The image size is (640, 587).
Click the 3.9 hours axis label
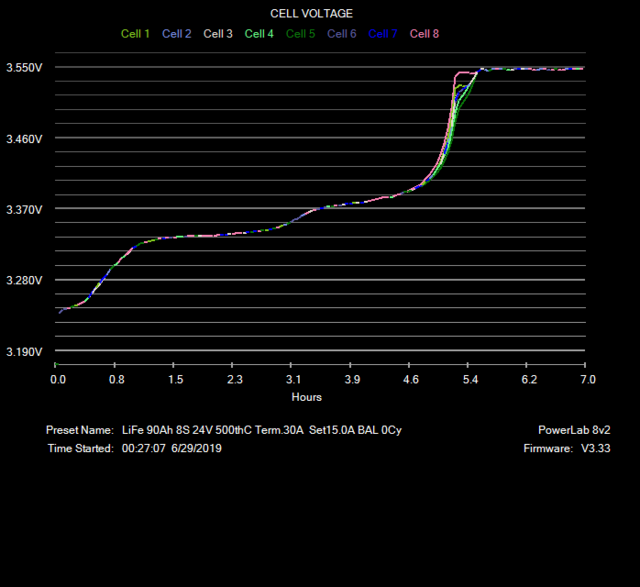click(x=352, y=380)
